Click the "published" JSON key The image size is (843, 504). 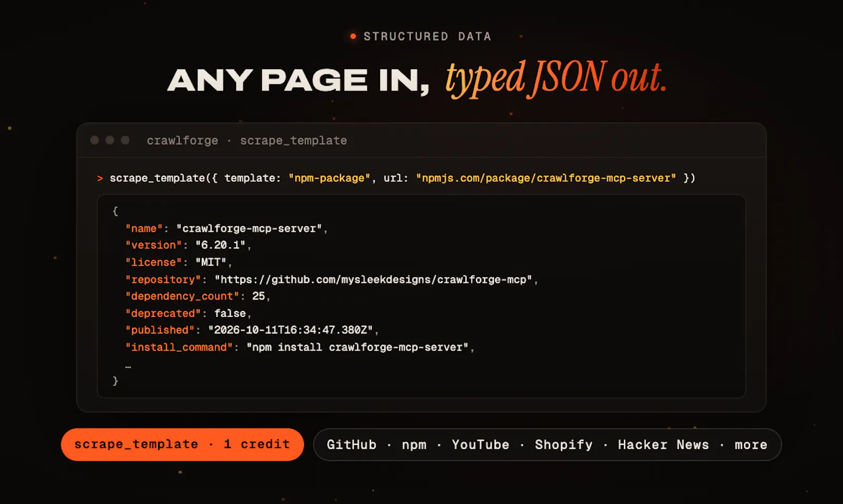[x=160, y=330]
